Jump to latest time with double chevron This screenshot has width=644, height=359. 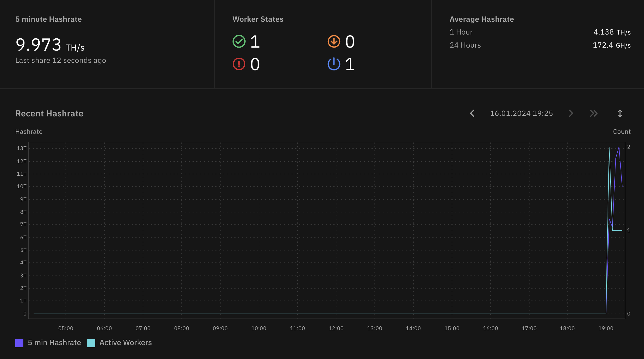[594, 113]
